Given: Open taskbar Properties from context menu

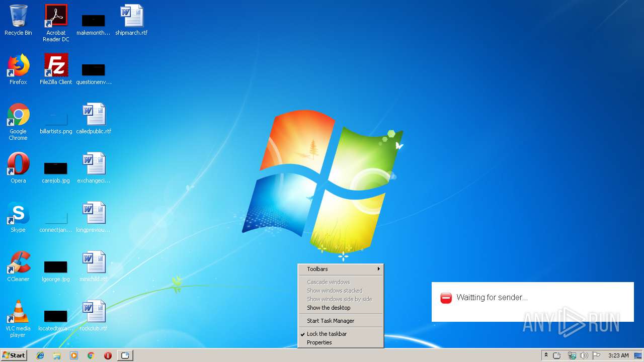Looking at the screenshot, I should click(x=341, y=342).
